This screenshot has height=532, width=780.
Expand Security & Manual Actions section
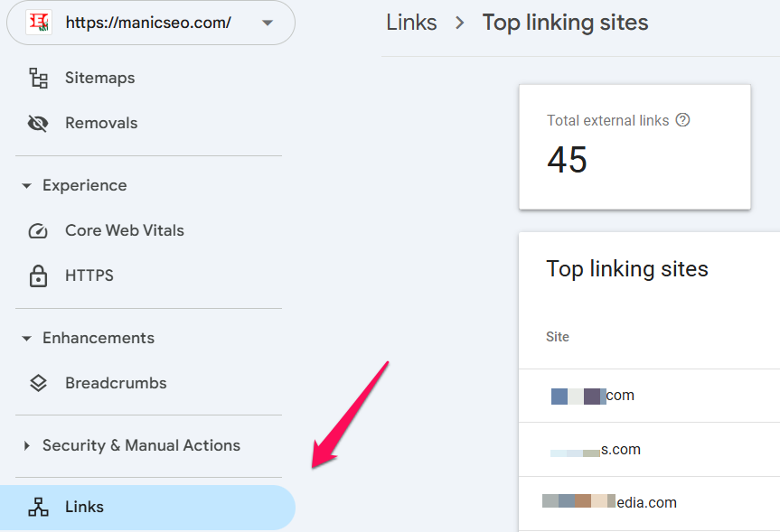pyautogui.click(x=27, y=445)
